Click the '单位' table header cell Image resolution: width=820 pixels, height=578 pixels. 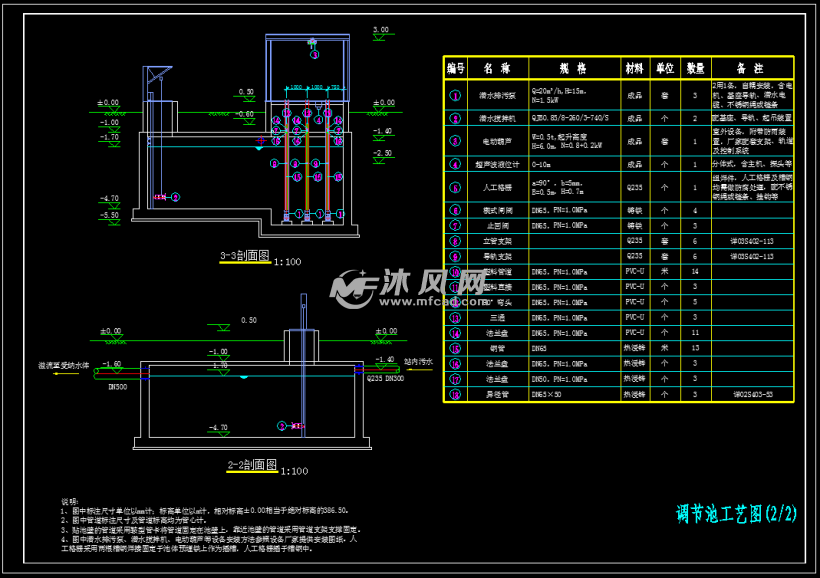point(665,69)
